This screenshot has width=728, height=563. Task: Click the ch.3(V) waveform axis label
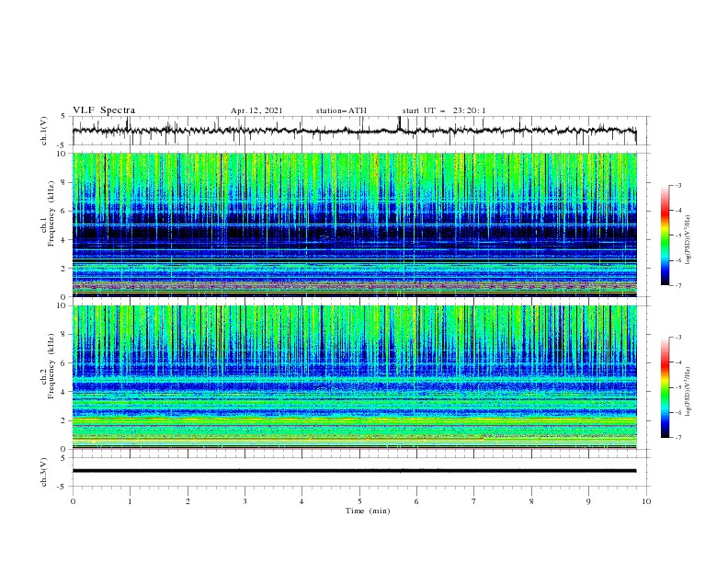(44, 472)
